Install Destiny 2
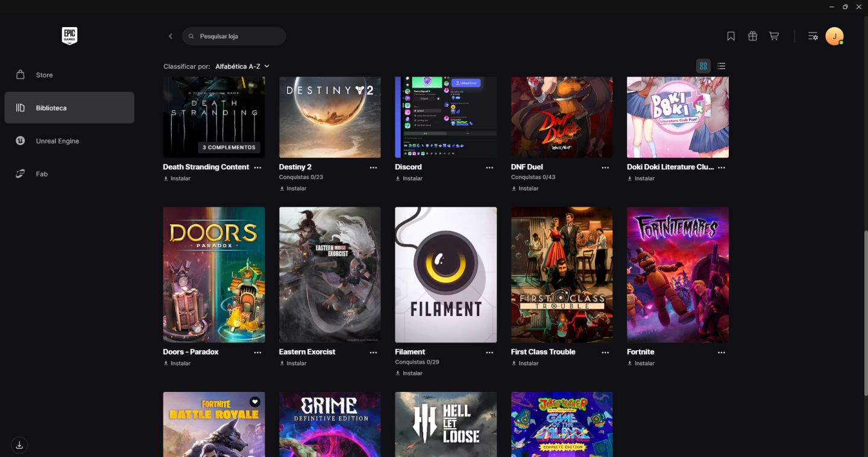Viewport: 868px width, 457px height. pos(293,188)
